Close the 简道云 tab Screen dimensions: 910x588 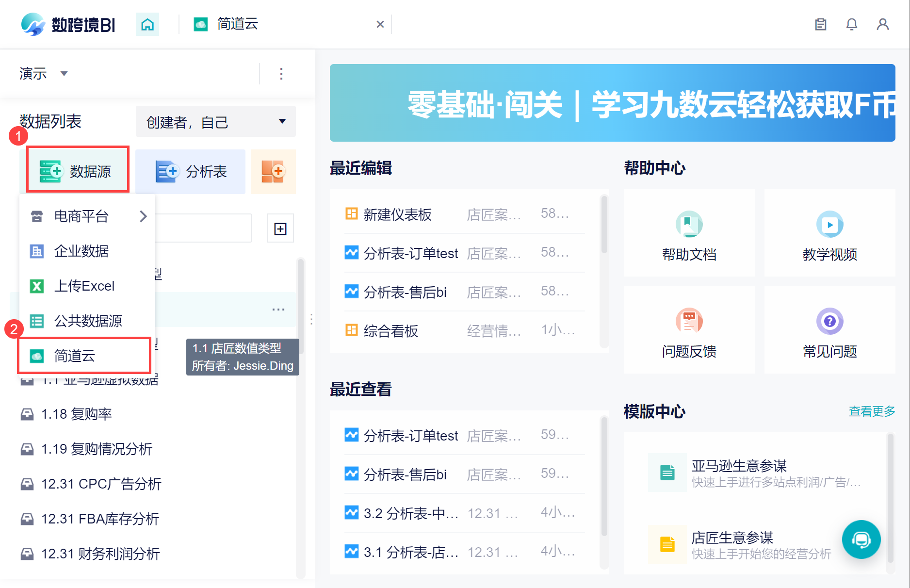coord(380,24)
